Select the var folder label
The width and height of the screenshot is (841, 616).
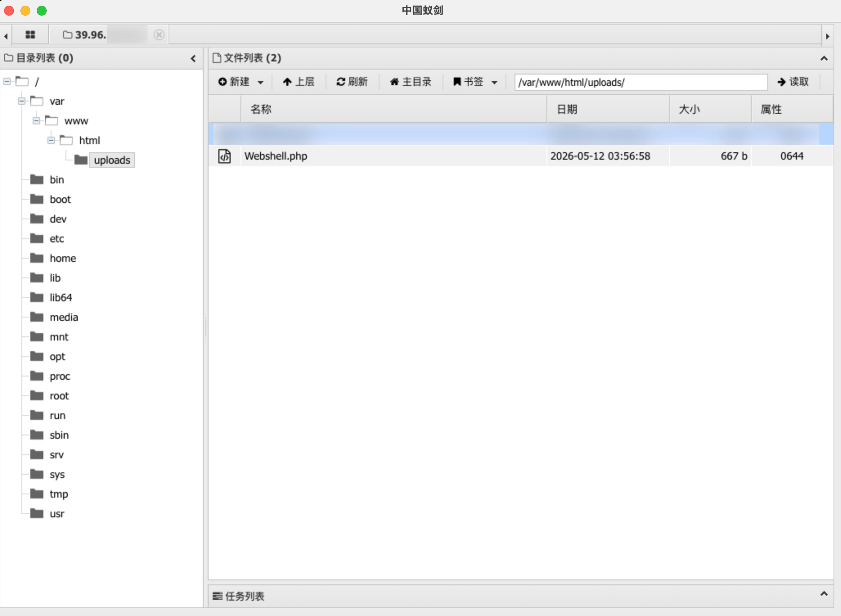click(x=57, y=101)
